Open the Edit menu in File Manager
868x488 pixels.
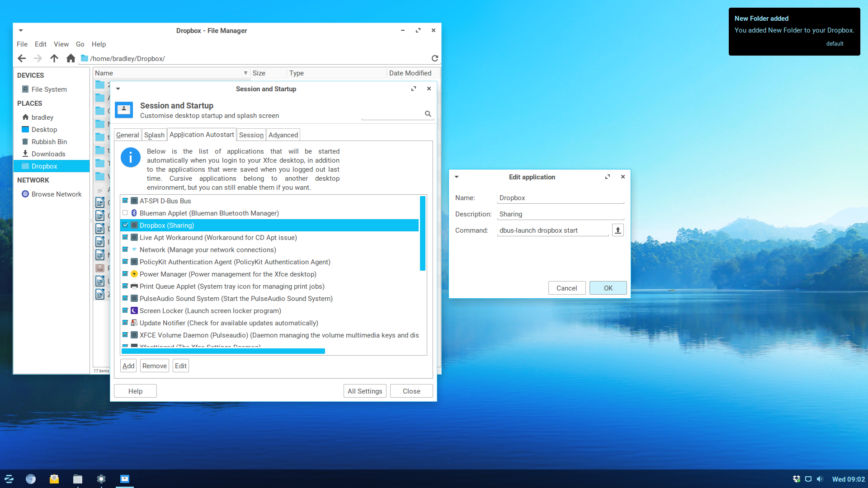(41, 44)
